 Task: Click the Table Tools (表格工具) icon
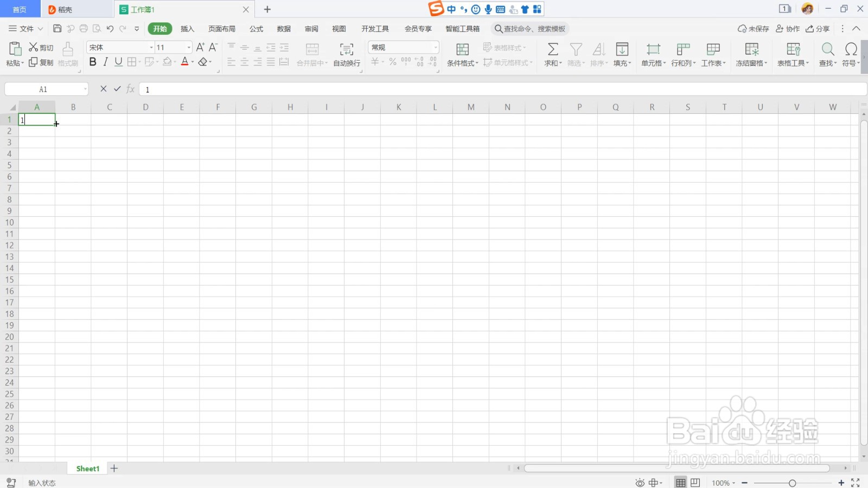793,49
